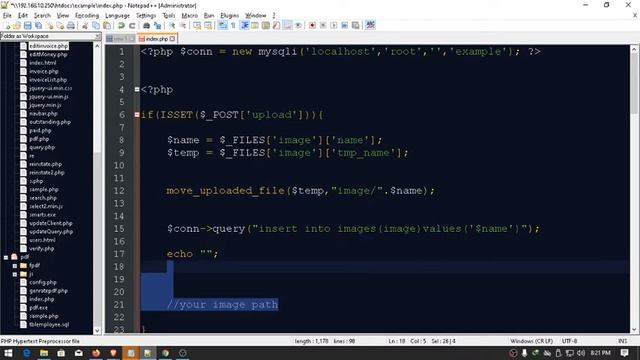
Task: Click the workspace panel scroll-down arrow
Action: click(x=97, y=331)
